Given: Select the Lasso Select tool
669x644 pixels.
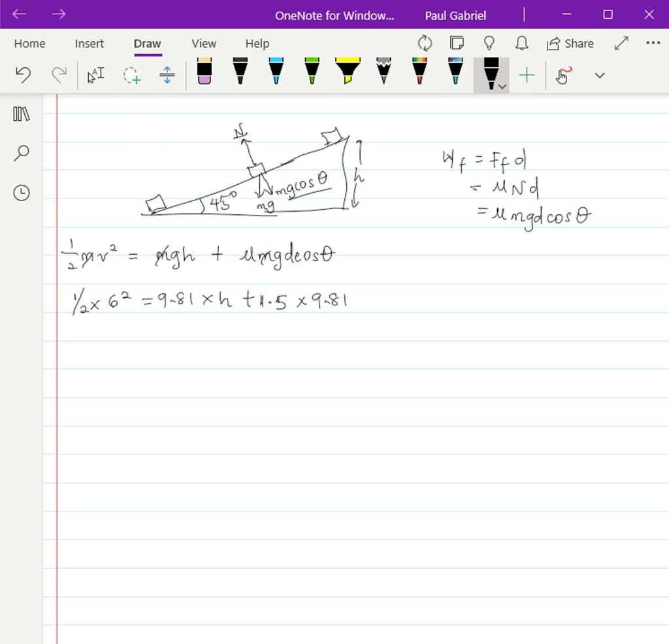Looking at the screenshot, I should tap(132, 76).
